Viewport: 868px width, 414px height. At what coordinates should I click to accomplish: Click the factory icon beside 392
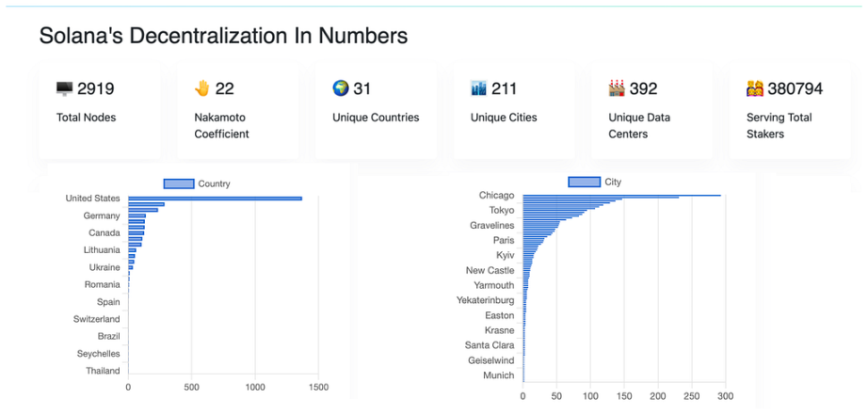coord(616,88)
